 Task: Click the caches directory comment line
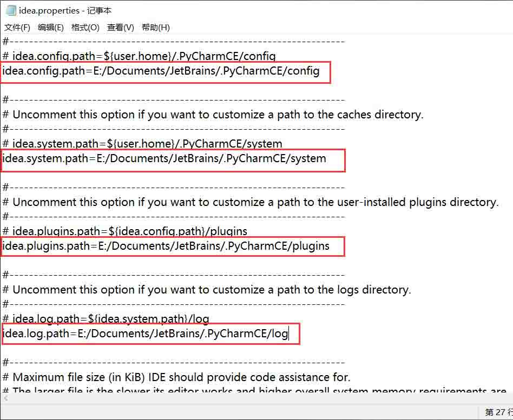tap(213, 115)
